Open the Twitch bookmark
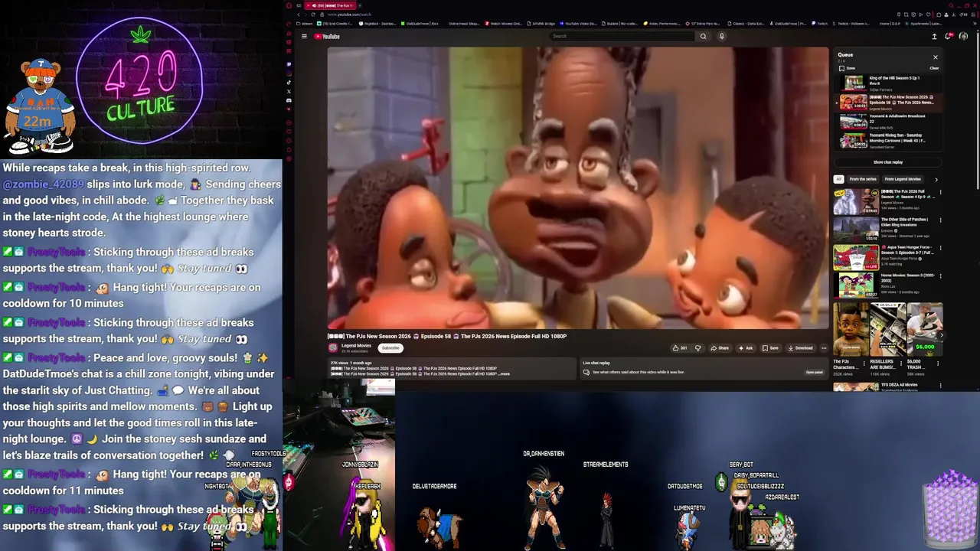Image resolution: width=980 pixels, height=551 pixels. click(820, 24)
